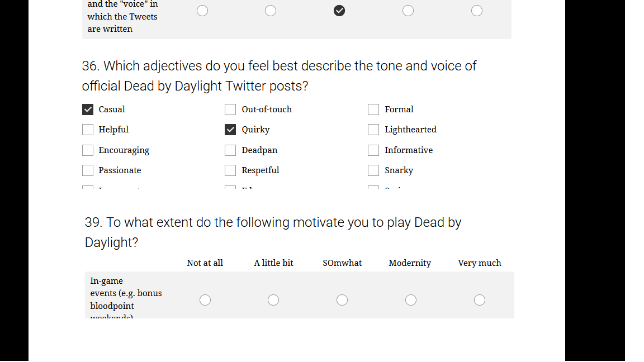Viewport: 644px width, 362px height.
Task: Uncheck the Quirky checkbox
Action: (x=230, y=130)
